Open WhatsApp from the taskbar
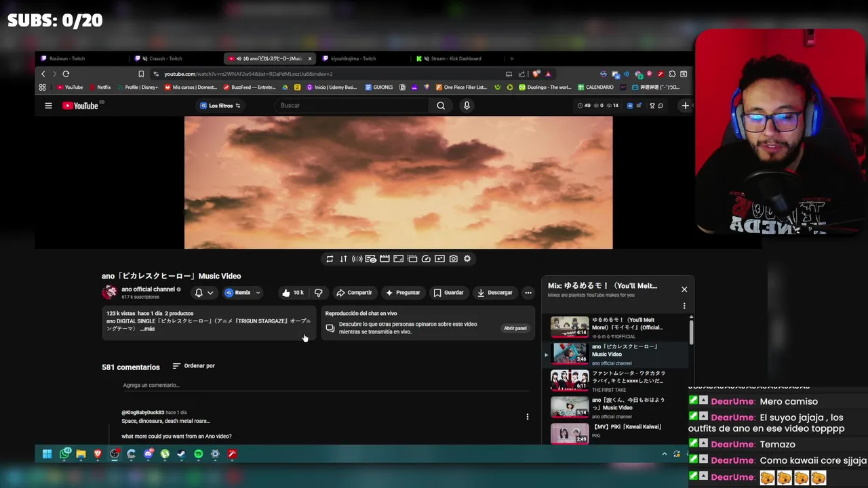The height and width of the screenshot is (488, 868). click(x=64, y=454)
